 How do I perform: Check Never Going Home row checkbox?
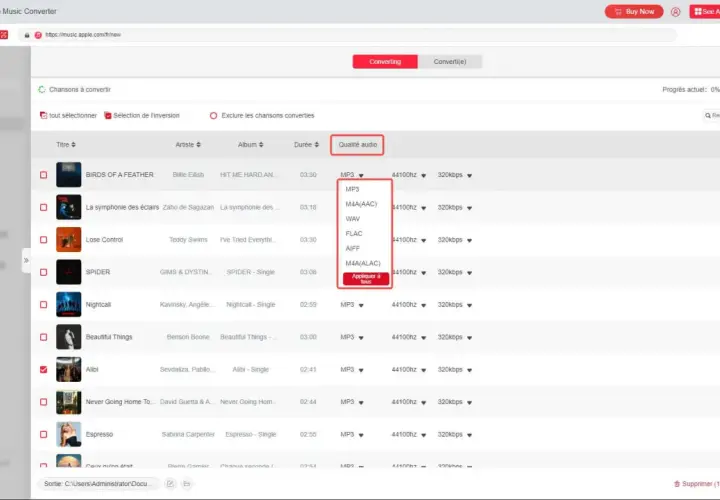44,402
